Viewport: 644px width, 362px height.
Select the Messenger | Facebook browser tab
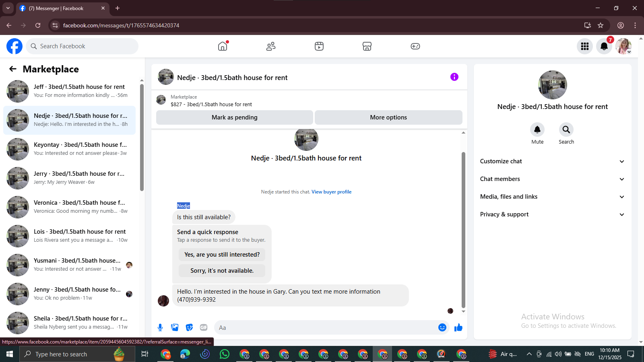[x=62, y=8]
